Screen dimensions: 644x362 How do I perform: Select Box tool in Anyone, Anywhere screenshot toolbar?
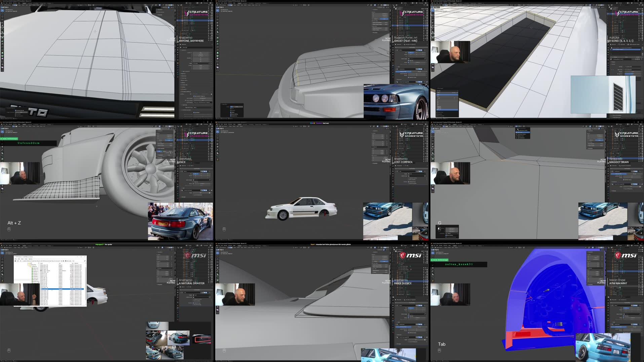point(2,10)
